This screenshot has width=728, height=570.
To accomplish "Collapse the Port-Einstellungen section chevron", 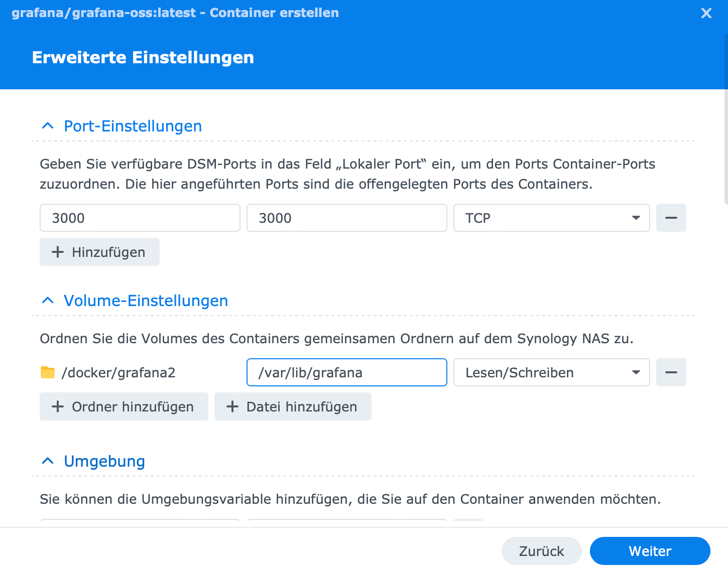I will tap(48, 126).
